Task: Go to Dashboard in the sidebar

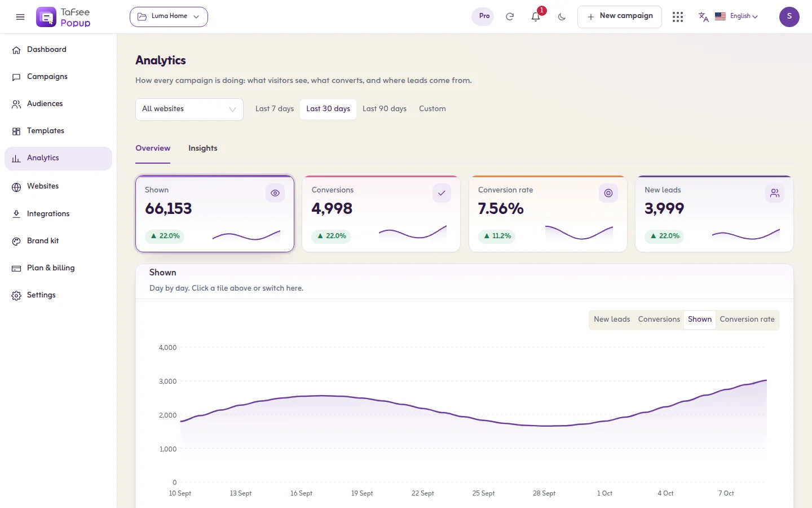Action: pyautogui.click(x=58, y=50)
